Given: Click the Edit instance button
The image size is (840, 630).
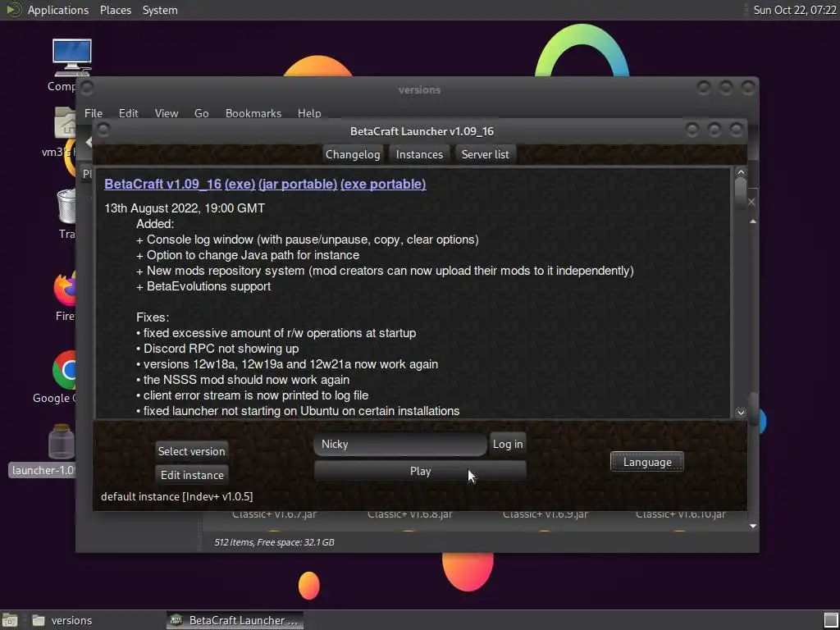Looking at the screenshot, I should [192, 475].
